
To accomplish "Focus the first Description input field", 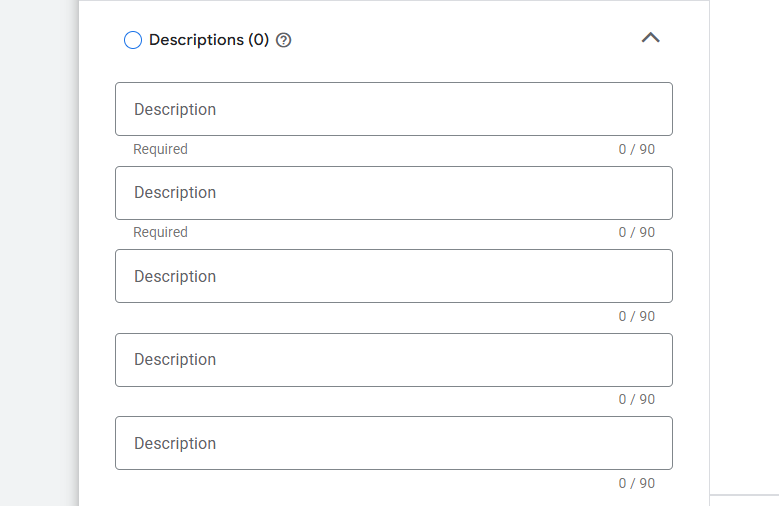I will tap(393, 109).
